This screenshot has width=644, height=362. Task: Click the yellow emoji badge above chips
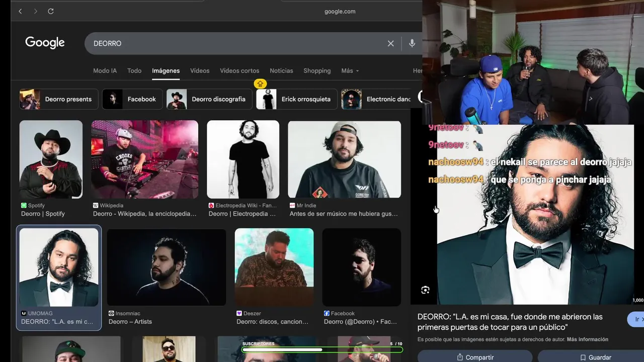pyautogui.click(x=260, y=84)
